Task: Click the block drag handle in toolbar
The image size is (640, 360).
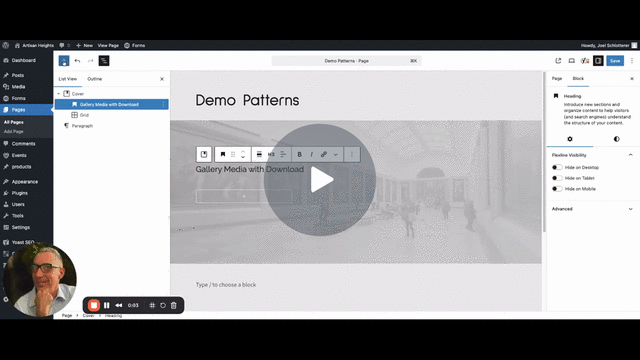Action: tap(233, 154)
